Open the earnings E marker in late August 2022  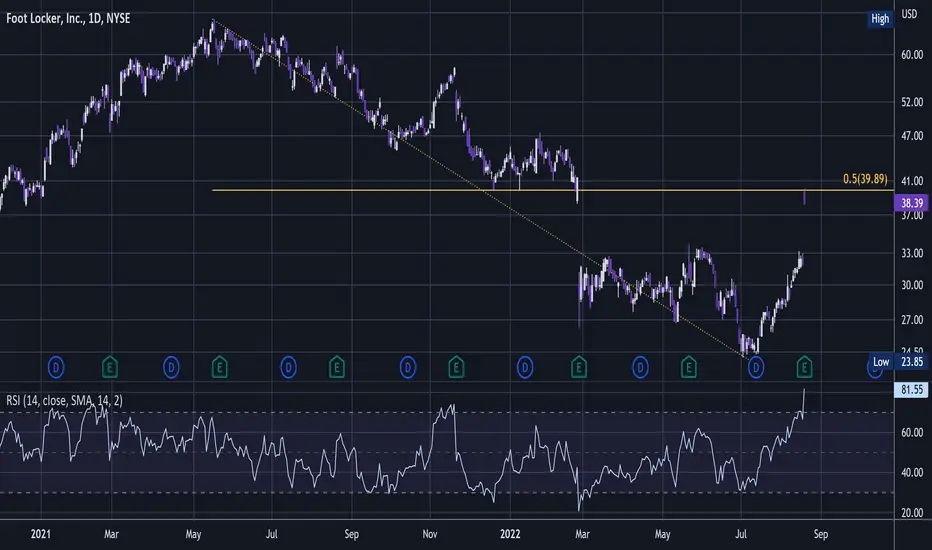(x=804, y=367)
